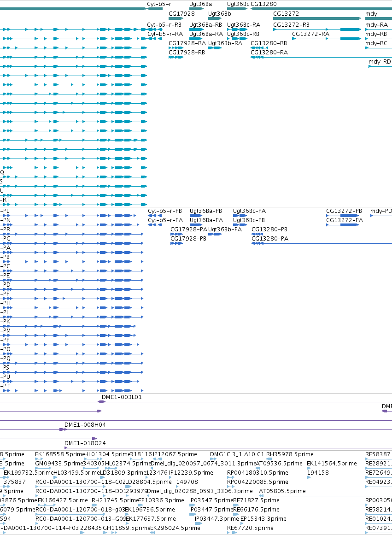
Task: Click transcript mdy-RD
Action: [380, 62]
